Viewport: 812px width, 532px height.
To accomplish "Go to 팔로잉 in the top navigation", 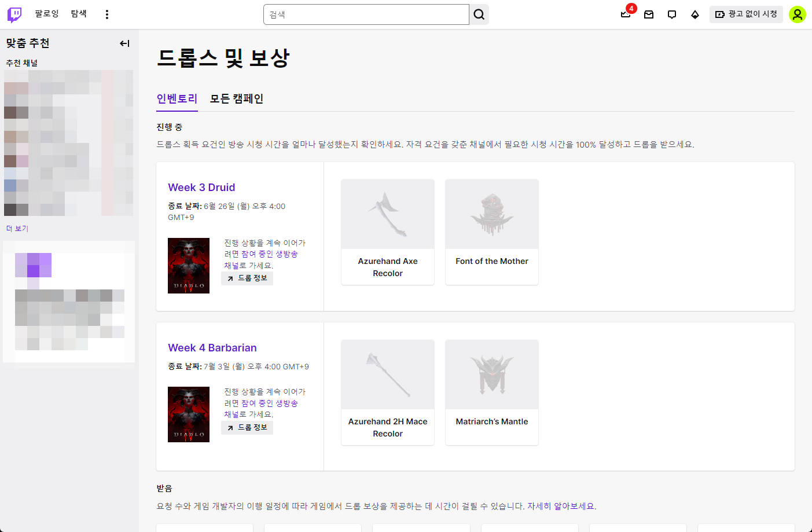I will pyautogui.click(x=47, y=14).
